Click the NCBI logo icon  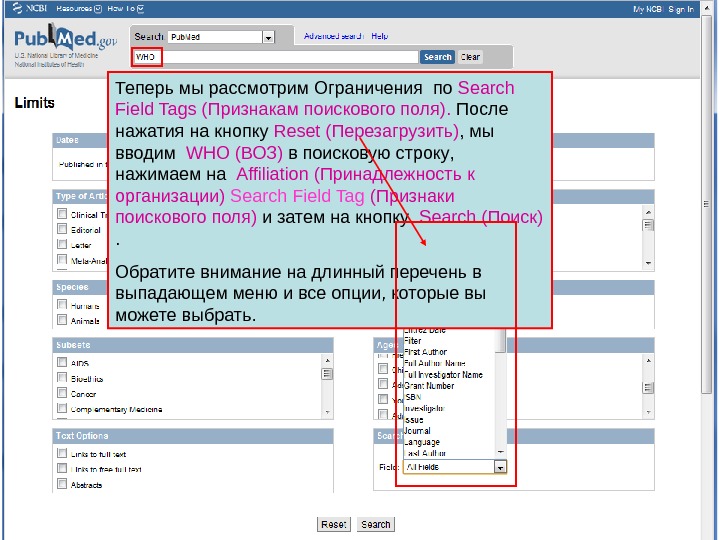(x=17, y=8)
